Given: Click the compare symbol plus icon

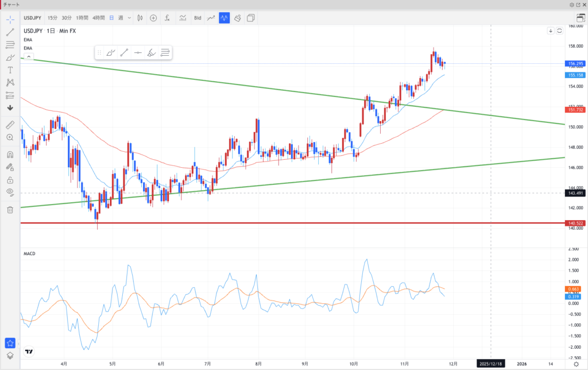Looking at the screenshot, I should pos(153,18).
